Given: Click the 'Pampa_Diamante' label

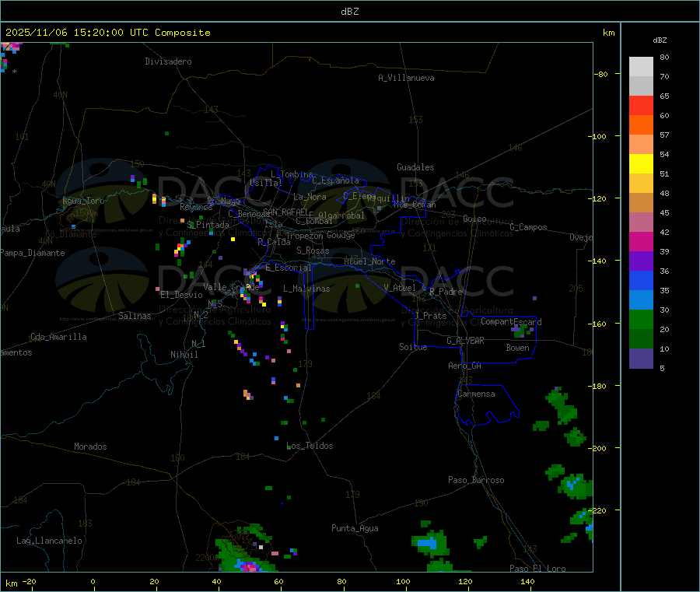Looking at the screenshot, I should coord(33,253).
